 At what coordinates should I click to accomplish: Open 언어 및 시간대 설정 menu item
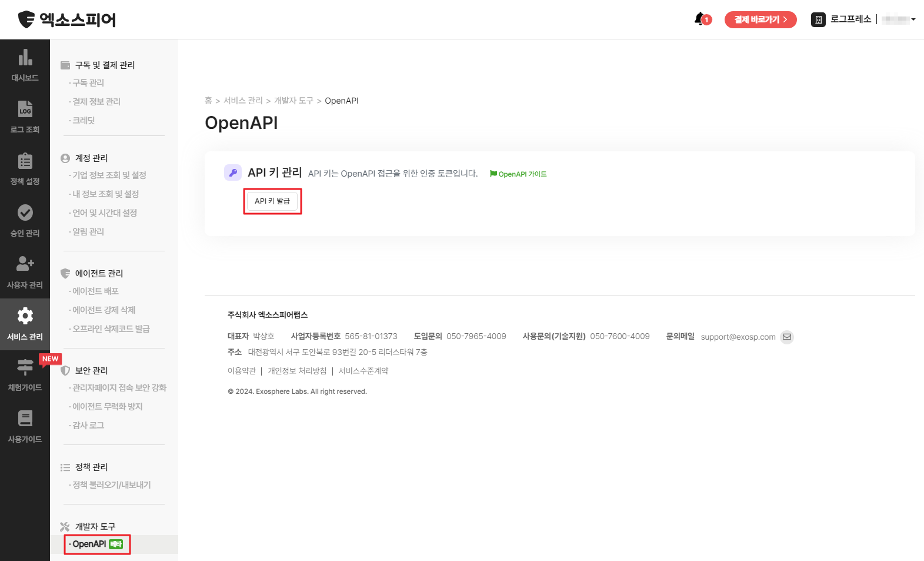click(x=105, y=213)
